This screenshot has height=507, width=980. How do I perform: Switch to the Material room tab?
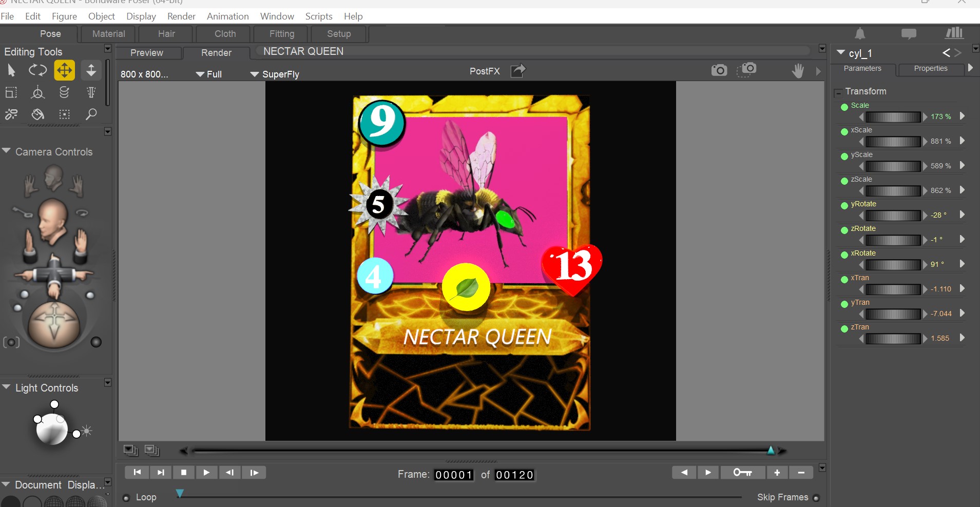coord(108,34)
